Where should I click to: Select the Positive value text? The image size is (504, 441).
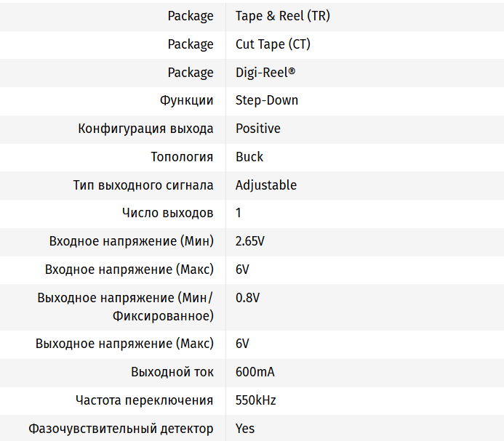click(257, 129)
